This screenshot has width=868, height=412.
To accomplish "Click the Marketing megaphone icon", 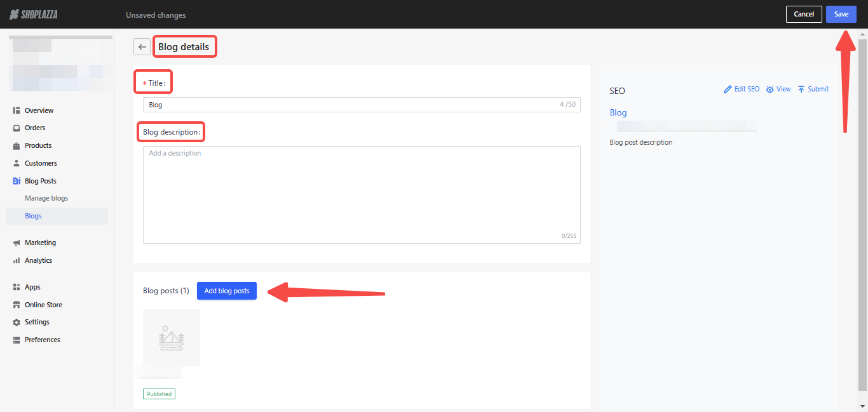I will pyautogui.click(x=17, y=243).
